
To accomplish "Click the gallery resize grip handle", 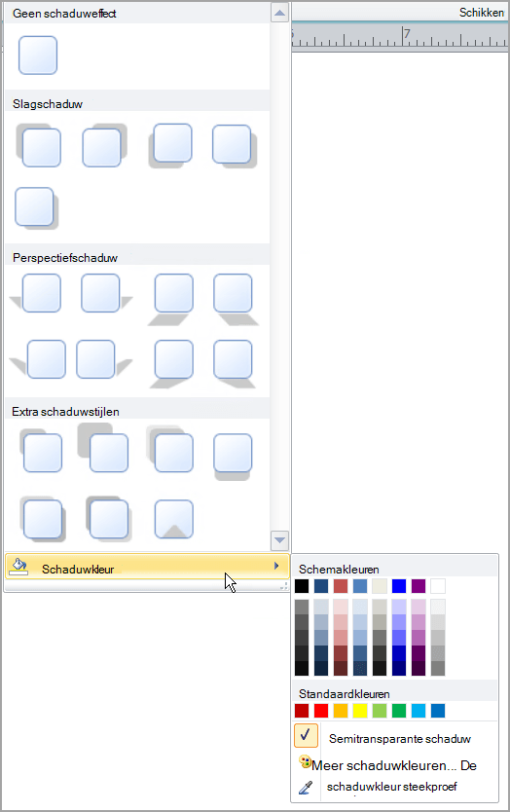I will coord(284,586).
